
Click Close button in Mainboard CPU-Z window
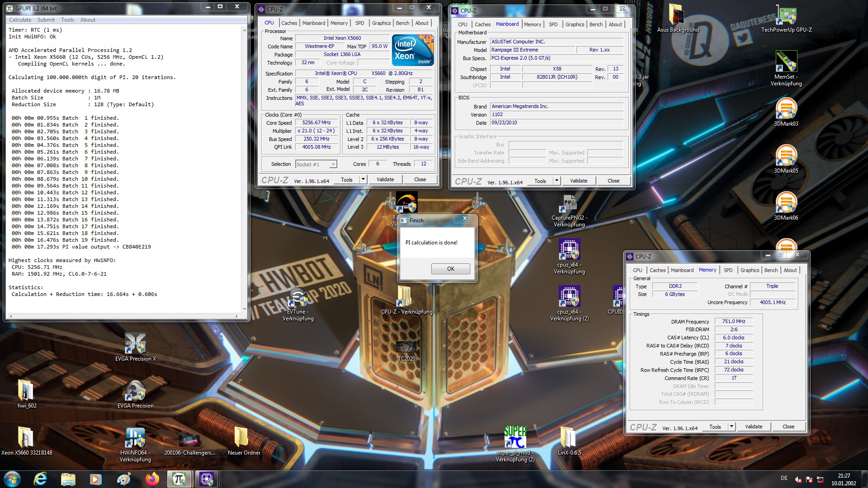(x=613, y=181)
